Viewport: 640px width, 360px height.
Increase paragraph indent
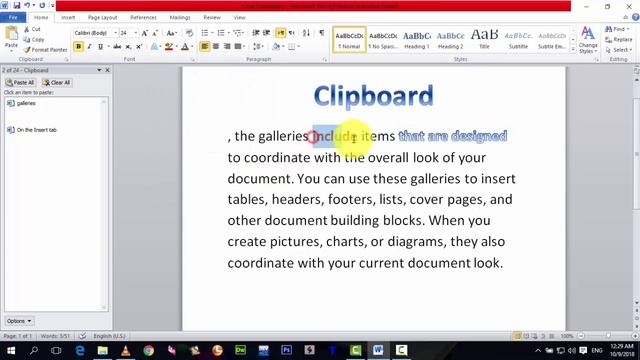267,33
